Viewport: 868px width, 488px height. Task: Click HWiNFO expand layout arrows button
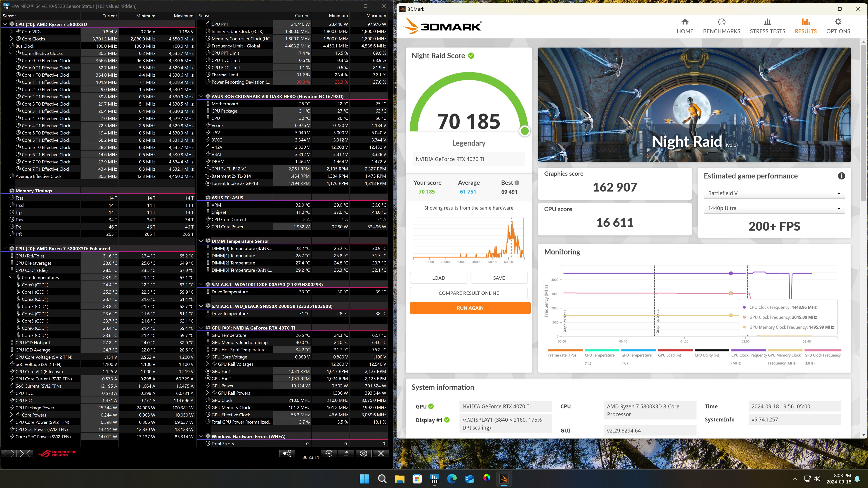(9, 453)
